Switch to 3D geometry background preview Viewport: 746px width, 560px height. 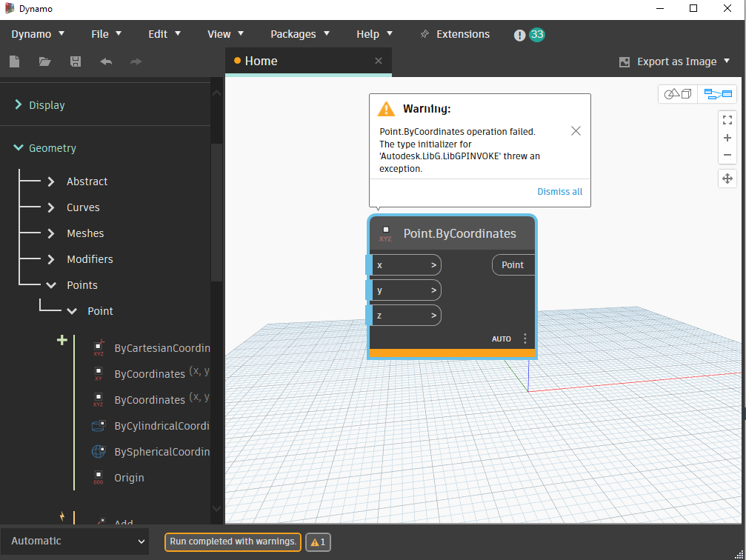coord(677,94)
